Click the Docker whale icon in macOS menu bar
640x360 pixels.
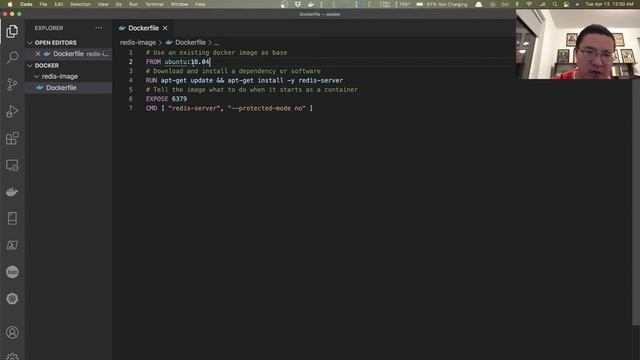click(x=311, y=4)
